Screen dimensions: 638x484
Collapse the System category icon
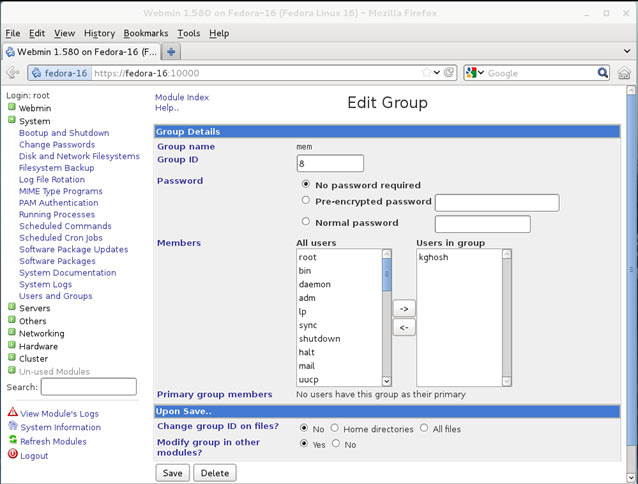(x=12, y=120)
